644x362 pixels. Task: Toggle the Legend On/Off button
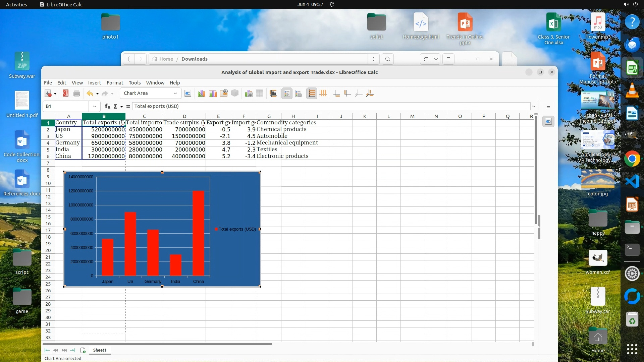point(287,94)
